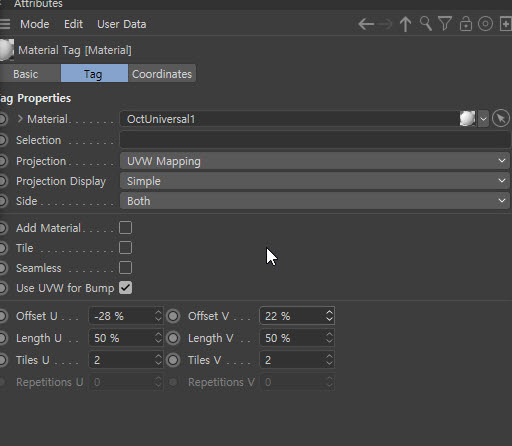The width and height of the screenshot is (512, 446).
Task: Click the Material Tag [Material] title
Action: coord(75,50)
